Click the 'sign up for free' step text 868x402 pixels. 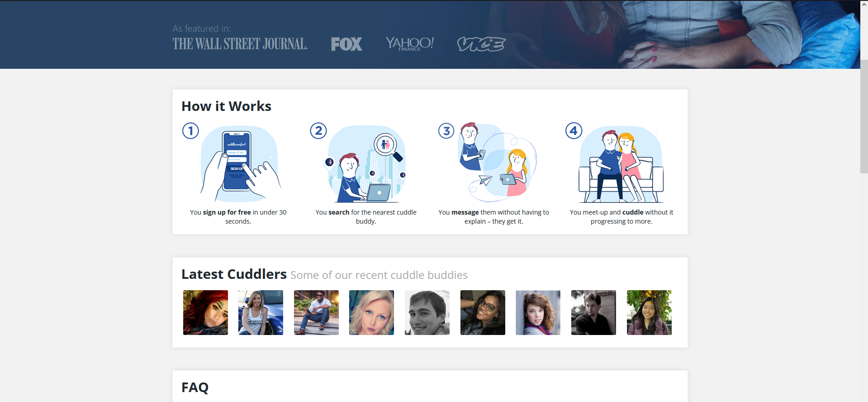coord(238,217)
